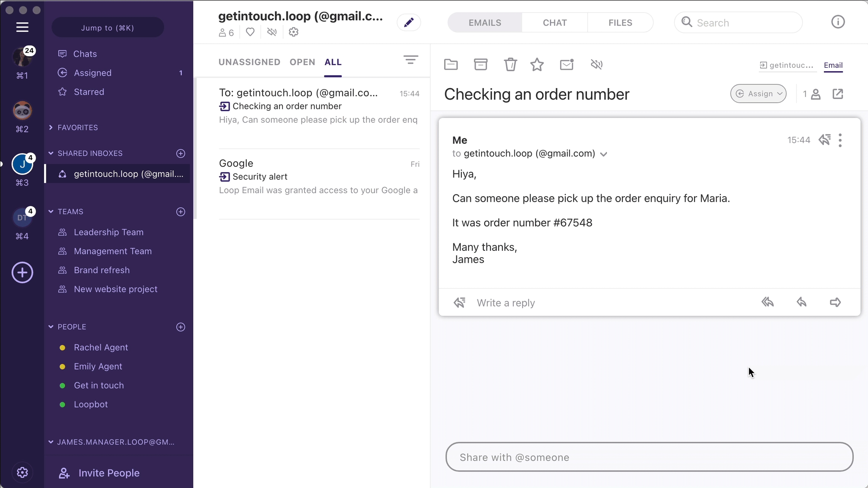Screen dimensions: 868x488
Task: Click the move to folder icon
Action: [451, 65]
